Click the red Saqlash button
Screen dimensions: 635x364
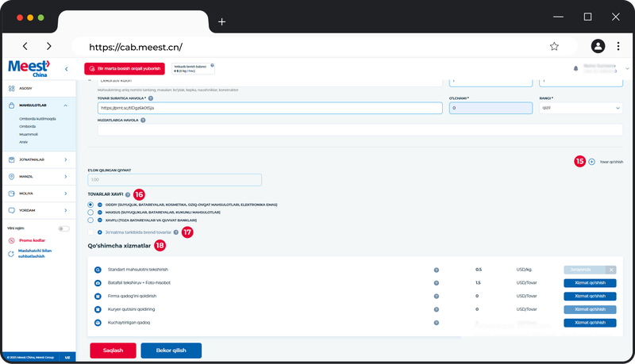pos(113,350)
